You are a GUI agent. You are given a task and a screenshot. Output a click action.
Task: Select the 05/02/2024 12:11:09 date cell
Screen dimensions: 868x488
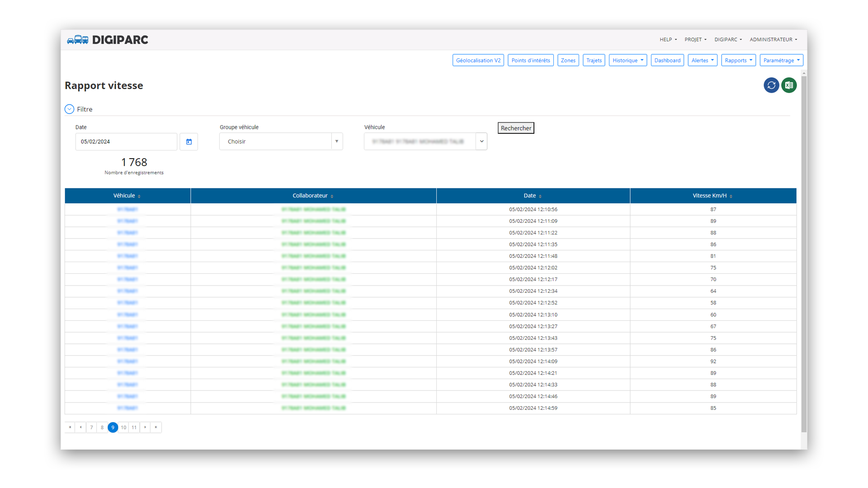click(533, 221)
